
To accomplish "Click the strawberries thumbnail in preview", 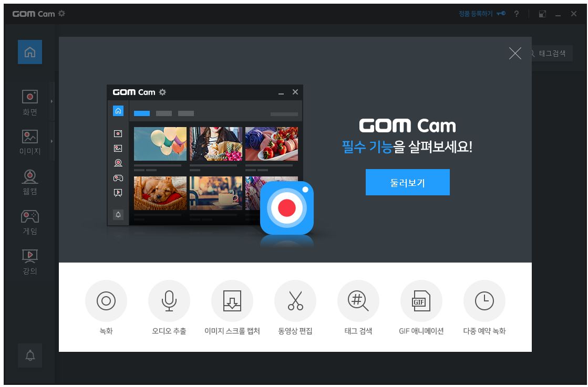I will click(x=272, y=144).
